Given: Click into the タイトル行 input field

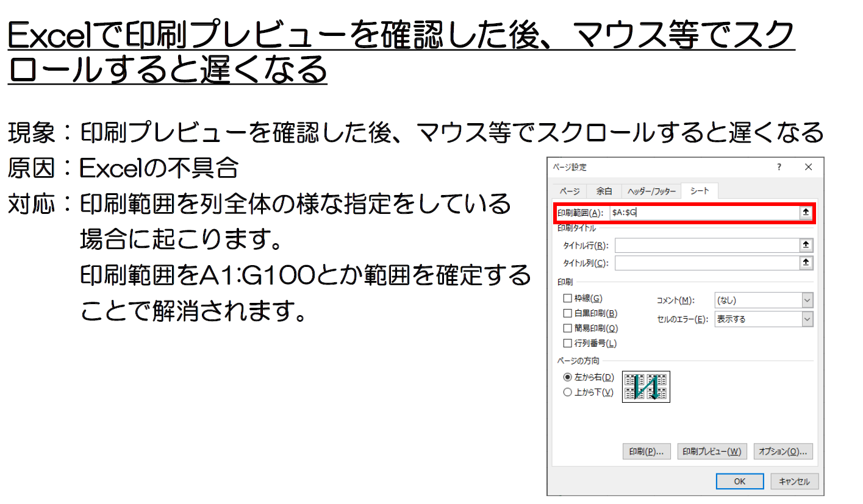Looking at the screenshot, I should [707, 245].
